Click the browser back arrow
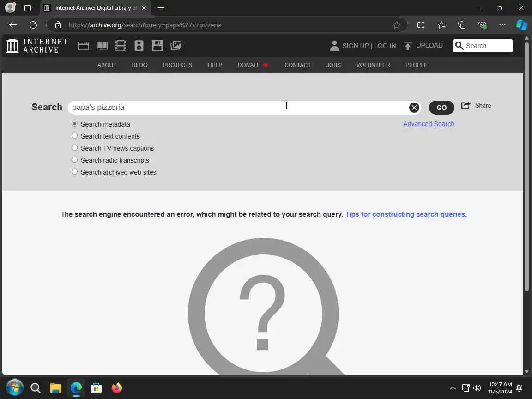The height and width of the screenshot is (399, 532). tap(13, 25)
